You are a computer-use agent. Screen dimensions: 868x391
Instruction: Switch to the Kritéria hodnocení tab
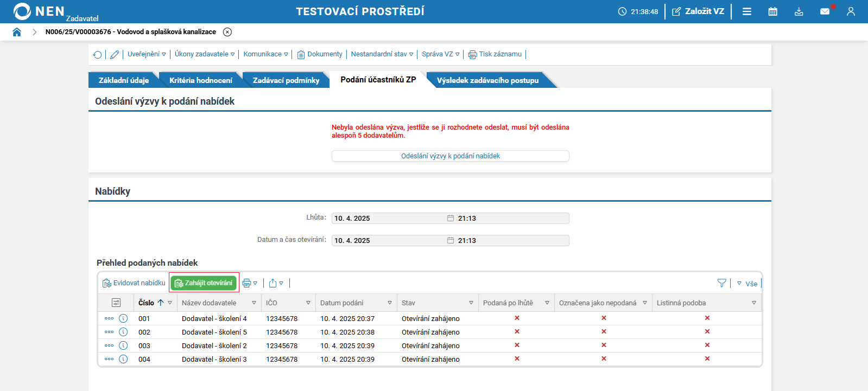[x=201, y=80]
